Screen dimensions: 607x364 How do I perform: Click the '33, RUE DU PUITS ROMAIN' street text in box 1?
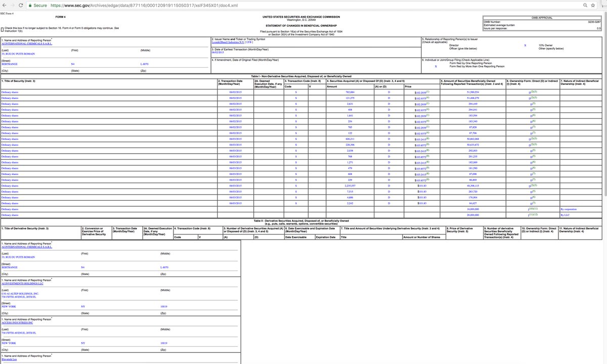pos(19,54)
